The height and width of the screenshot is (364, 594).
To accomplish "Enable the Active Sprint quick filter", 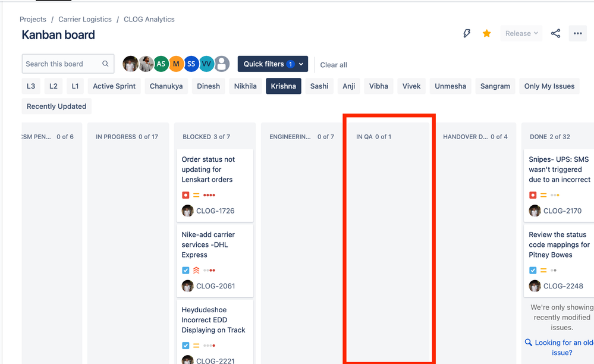I will click(114, 86).
